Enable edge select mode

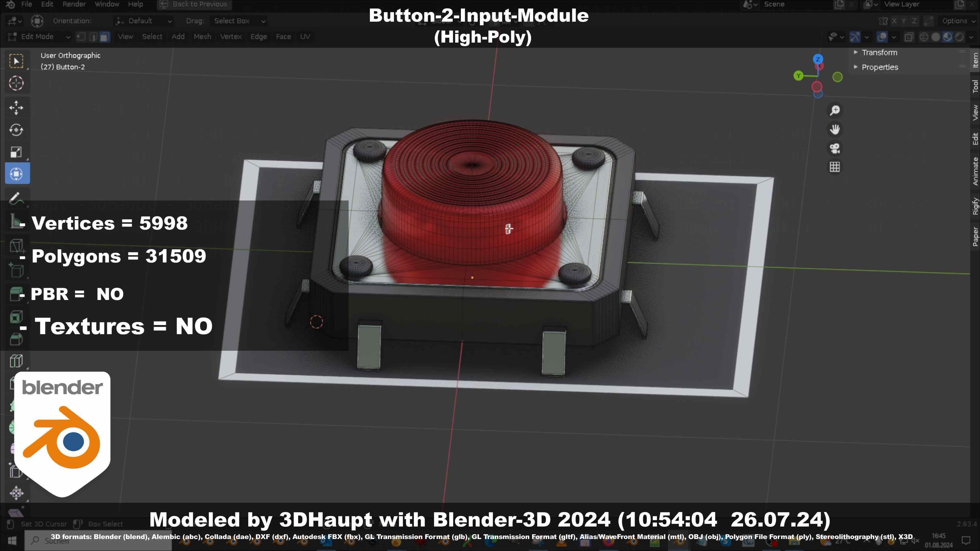93,36
